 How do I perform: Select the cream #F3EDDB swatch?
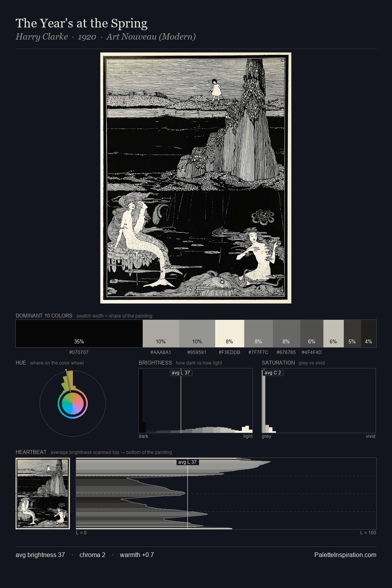coord(230,334)
